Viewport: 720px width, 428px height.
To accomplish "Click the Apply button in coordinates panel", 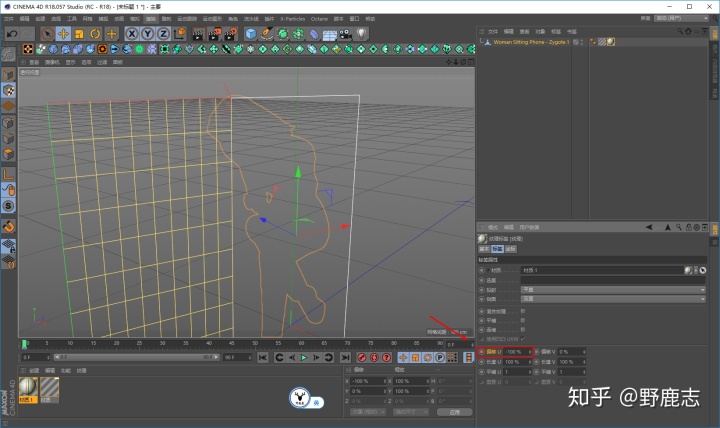I will 455,412.
